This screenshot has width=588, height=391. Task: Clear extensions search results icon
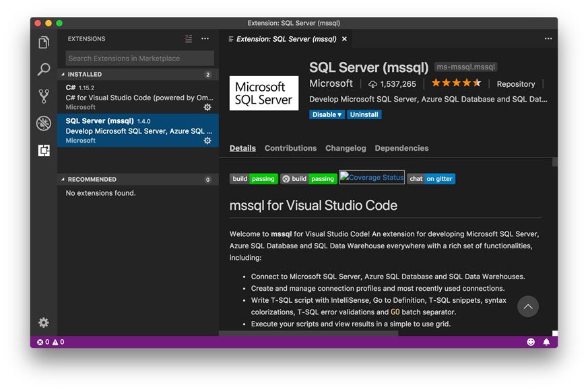(188, 38)
